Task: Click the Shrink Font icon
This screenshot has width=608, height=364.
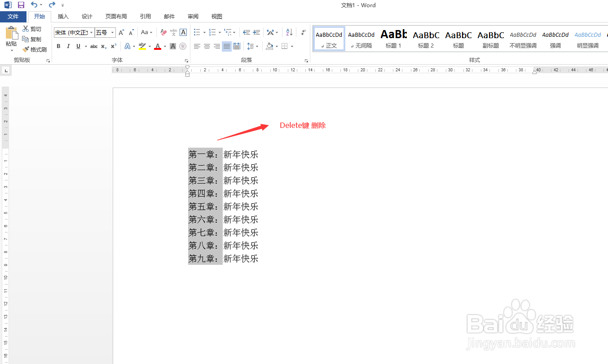Action: 131,32
